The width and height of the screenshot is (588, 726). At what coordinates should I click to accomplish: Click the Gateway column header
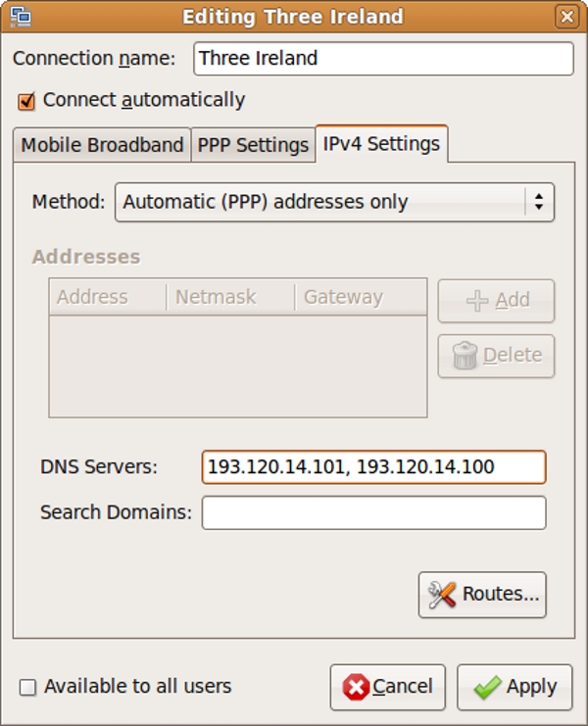tap(361, 297)
